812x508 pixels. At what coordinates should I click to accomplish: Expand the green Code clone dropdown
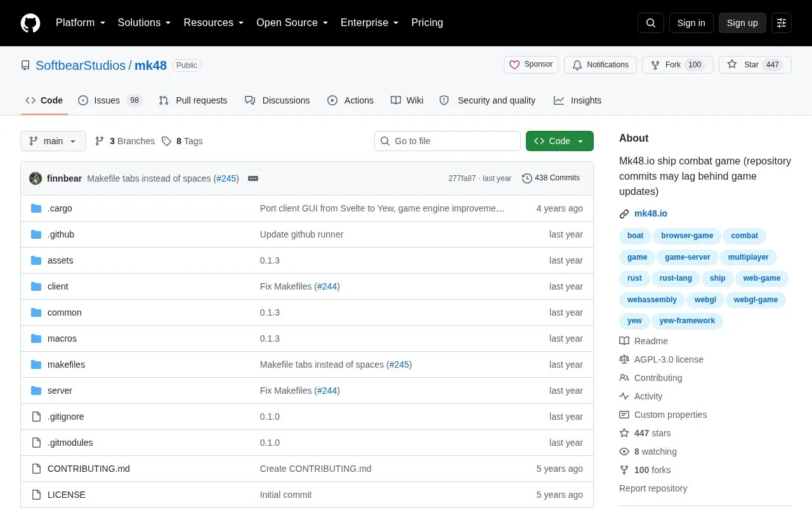coord(560,141)
